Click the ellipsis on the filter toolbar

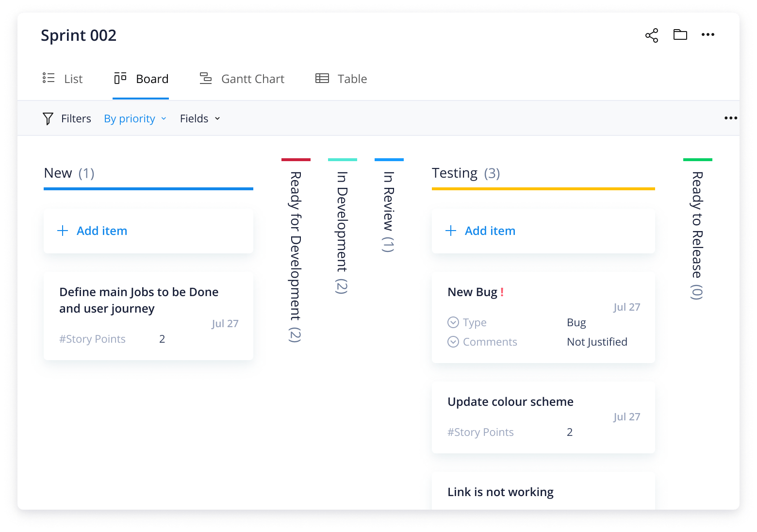coord(730,118)
